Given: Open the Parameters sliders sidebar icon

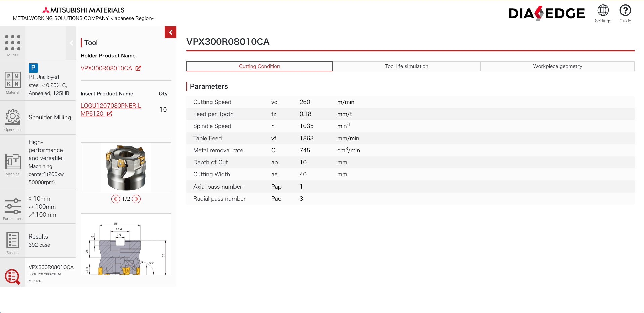Looking at the screenshot, I should [12, 207].
